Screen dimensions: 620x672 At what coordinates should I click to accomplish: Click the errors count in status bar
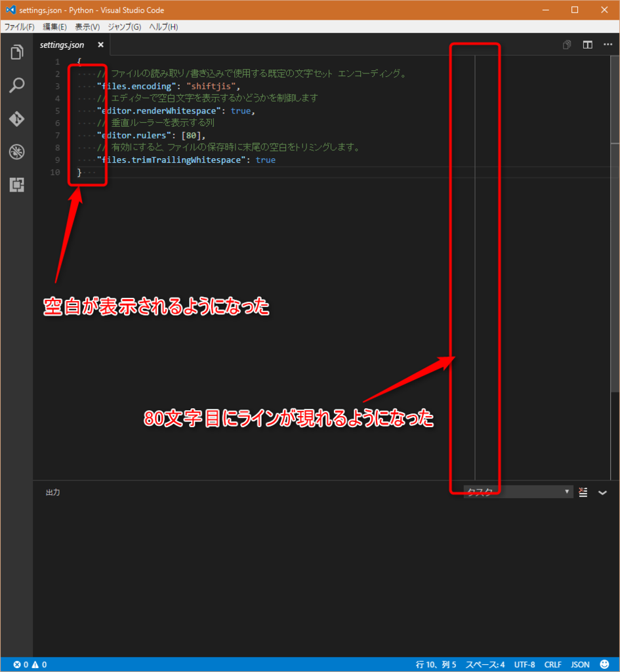click(20, 665)
